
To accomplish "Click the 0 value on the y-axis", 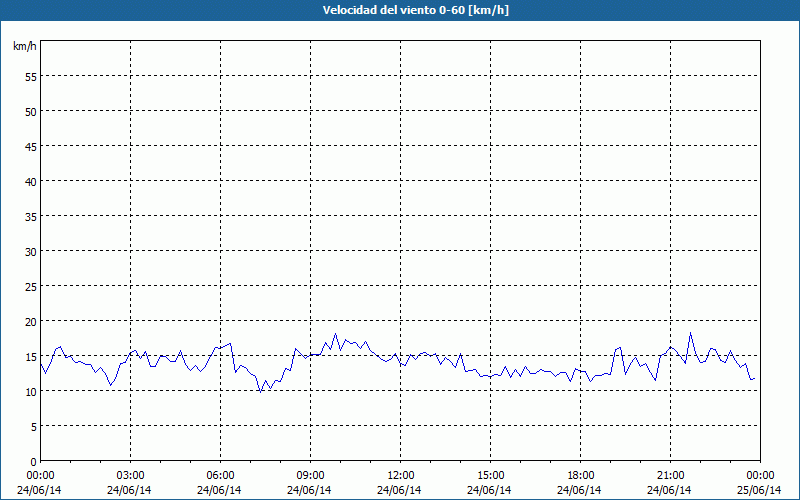I will tap(34, 462).
